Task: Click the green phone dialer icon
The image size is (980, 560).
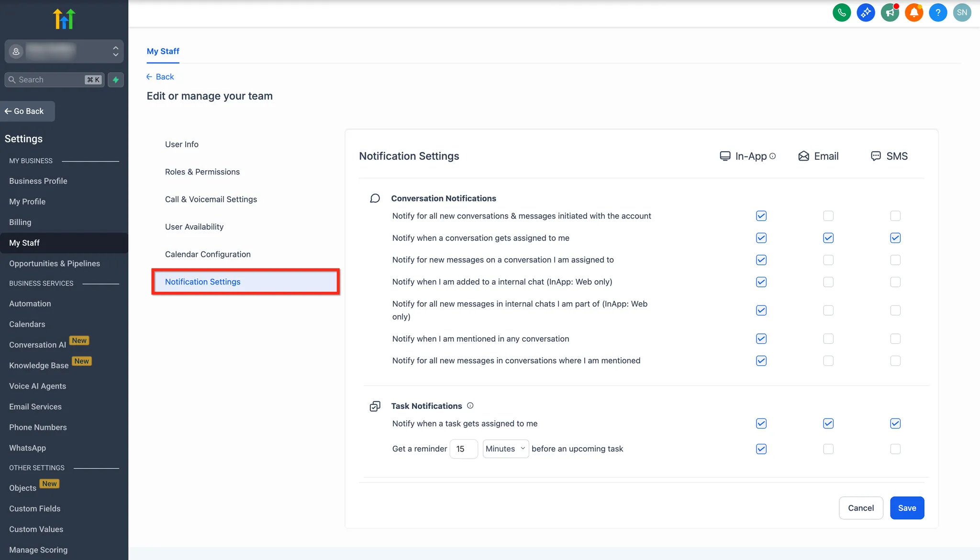Action: coord(842,13)
